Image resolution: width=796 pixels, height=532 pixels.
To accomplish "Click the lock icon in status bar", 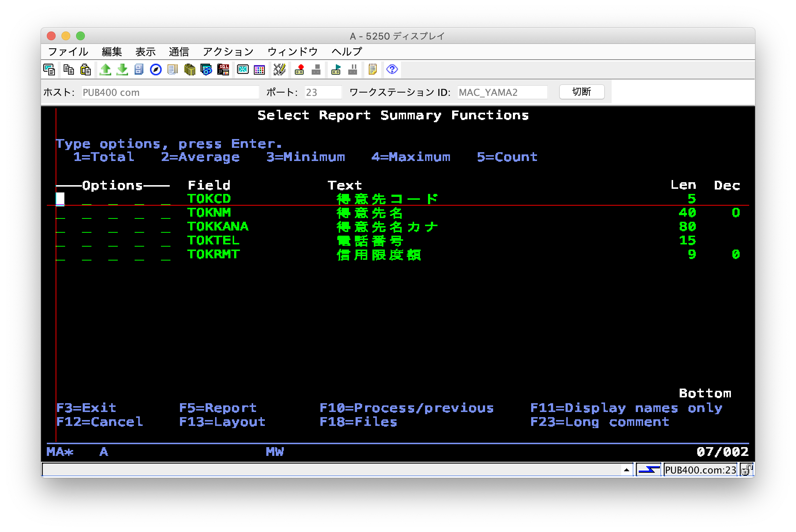I will point(746,470).
